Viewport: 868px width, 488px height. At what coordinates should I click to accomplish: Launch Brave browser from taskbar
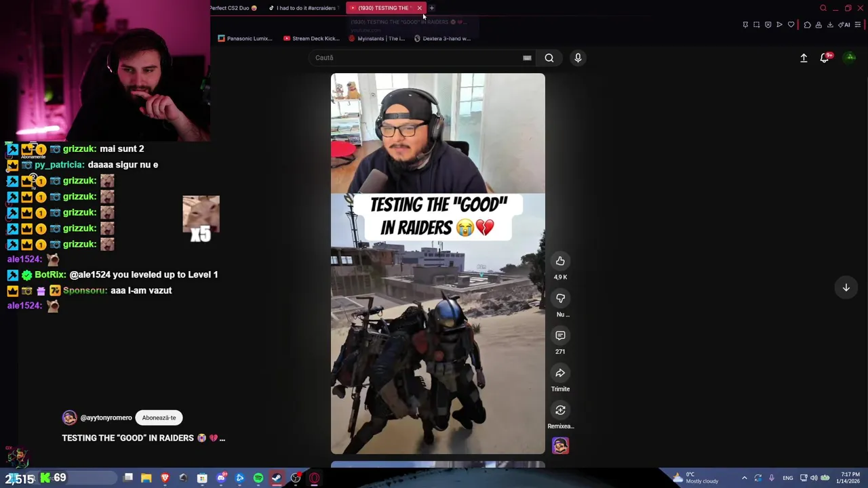[x=165, y=478]
